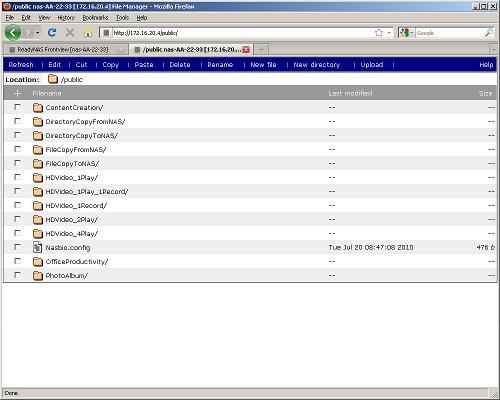The width and height of the screenshot is (500, 400).
Task: Click Edit in the blue toolbar
Action: click(55, 65)
